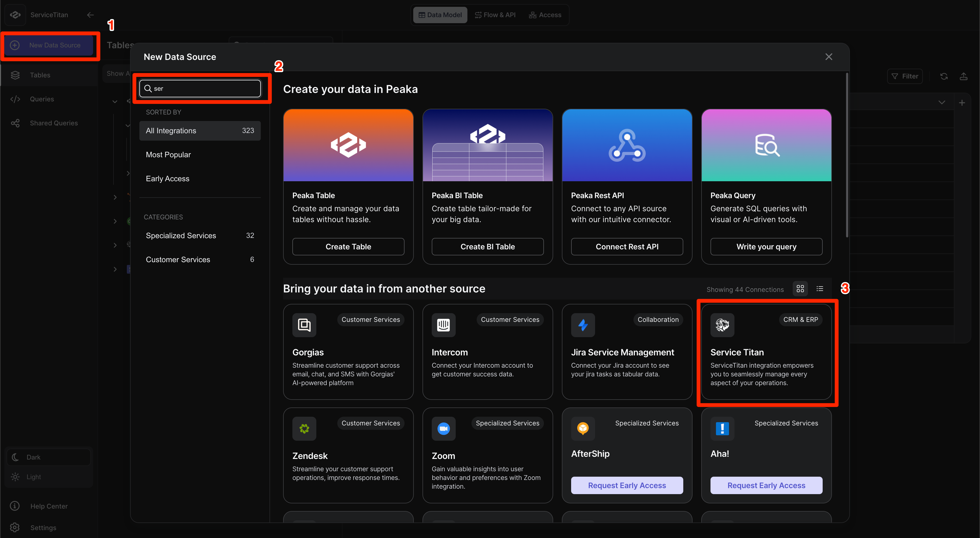
Task: Switch to the Access tab
Action: 545,15
